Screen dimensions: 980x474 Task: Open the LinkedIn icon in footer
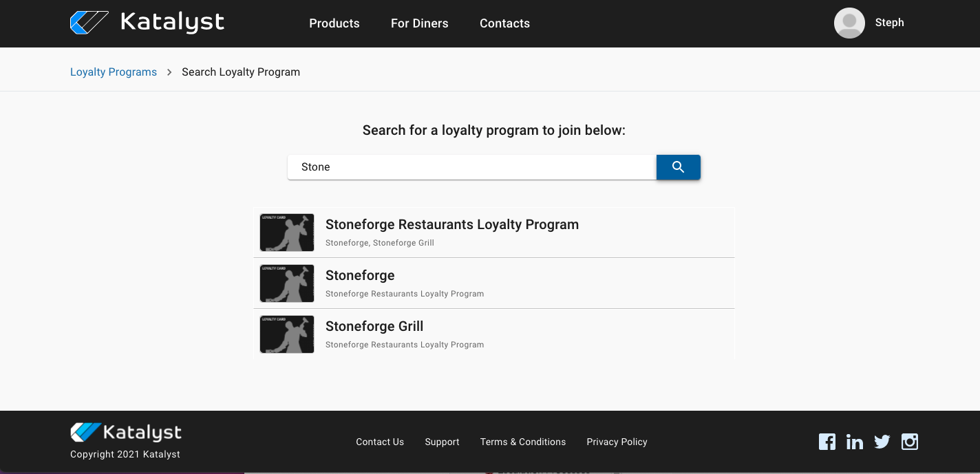click(855, 442)
